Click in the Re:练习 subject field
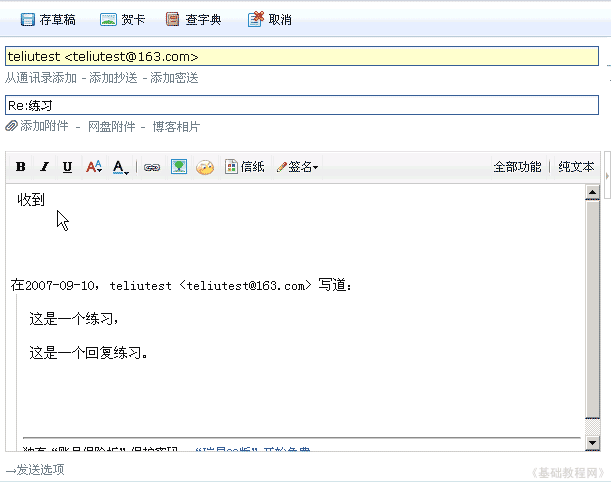611x482 pixels. pyautogui.click(x=300, y=105)
